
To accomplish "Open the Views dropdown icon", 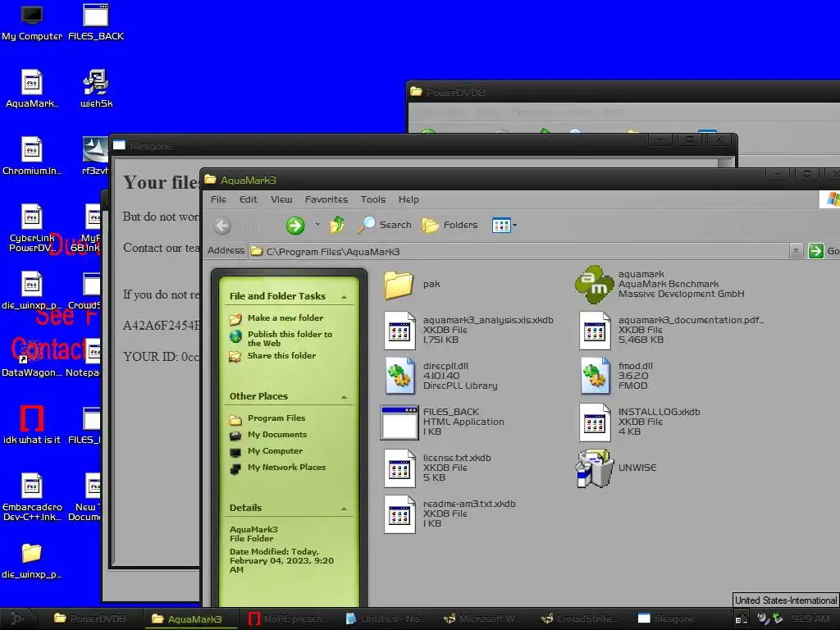I will click(504, 226).
